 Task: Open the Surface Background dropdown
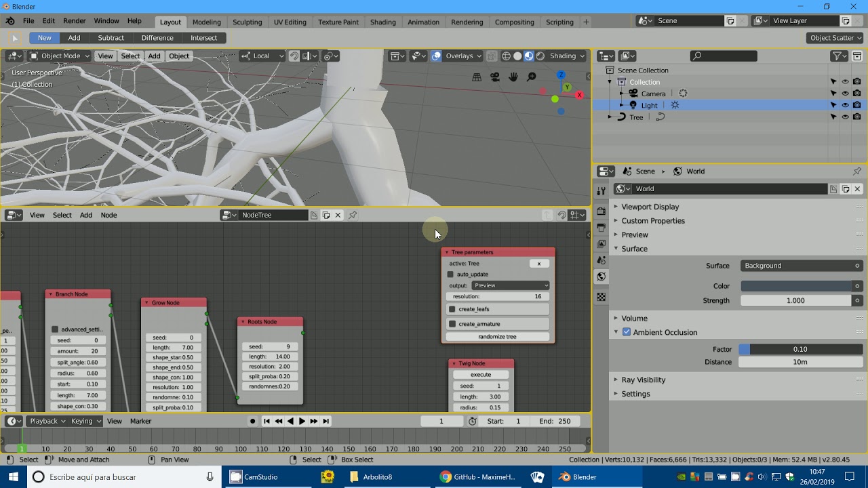click(x=802, y=266)
